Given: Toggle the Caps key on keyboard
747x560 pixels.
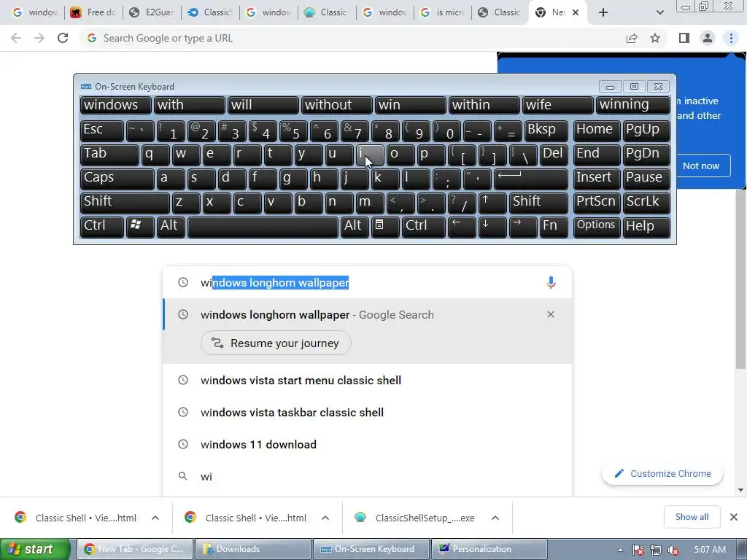Looking at the screenshot, I should 117,179.
